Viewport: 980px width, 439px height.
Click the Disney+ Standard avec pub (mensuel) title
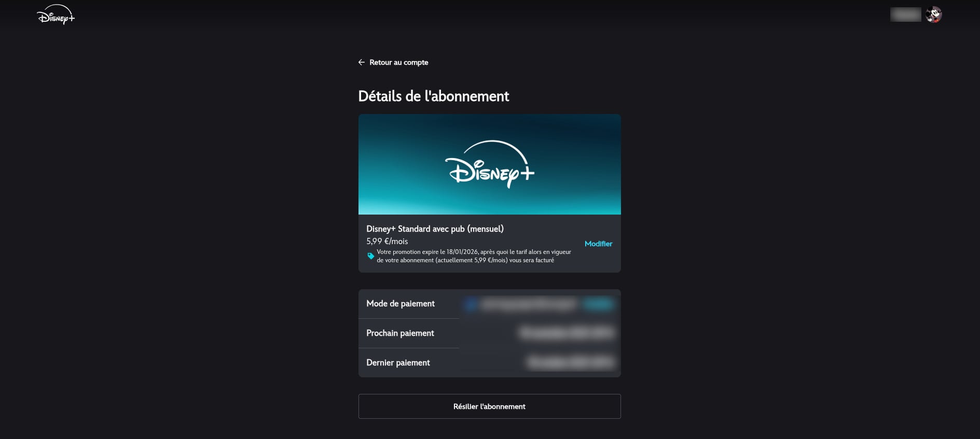coord(435,229)
